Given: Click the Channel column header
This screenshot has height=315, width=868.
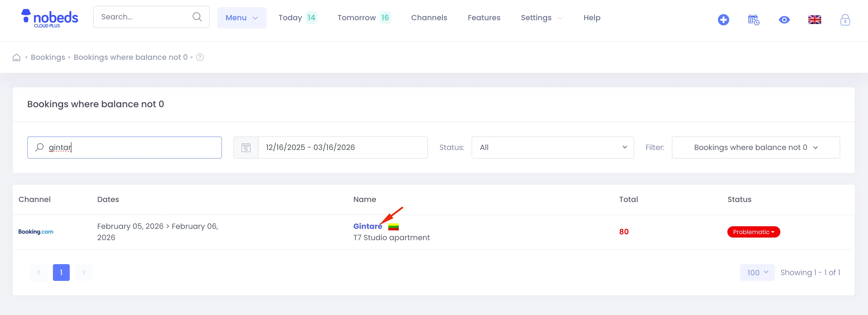Looking at the screenshot, I should click(34, 200).
